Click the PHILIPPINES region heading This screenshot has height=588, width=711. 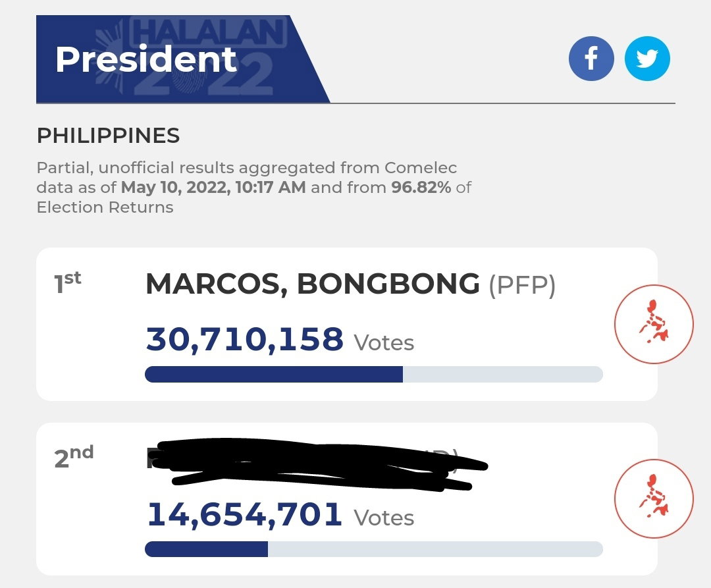109,136
